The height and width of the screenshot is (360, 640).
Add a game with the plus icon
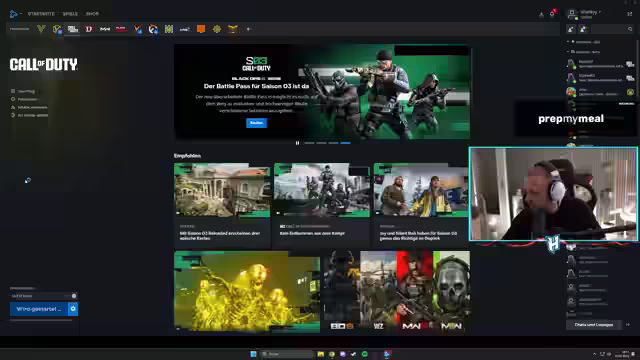coord(248,29)
